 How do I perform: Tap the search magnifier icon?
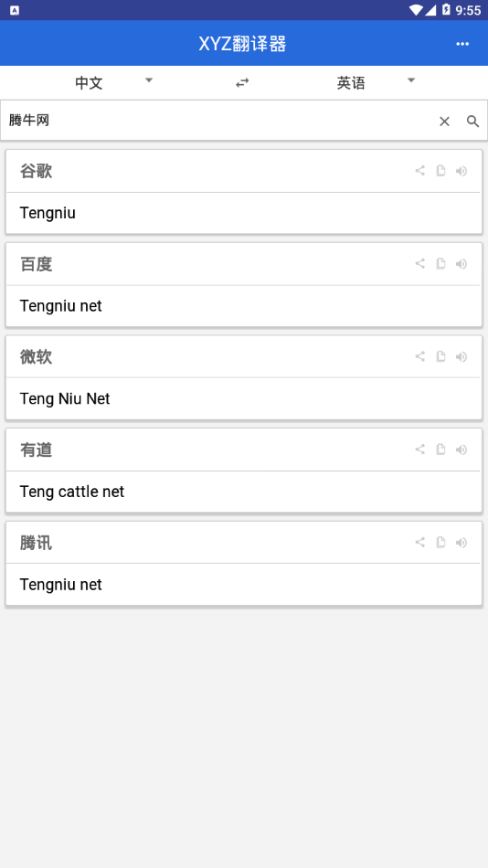point(472,122)
